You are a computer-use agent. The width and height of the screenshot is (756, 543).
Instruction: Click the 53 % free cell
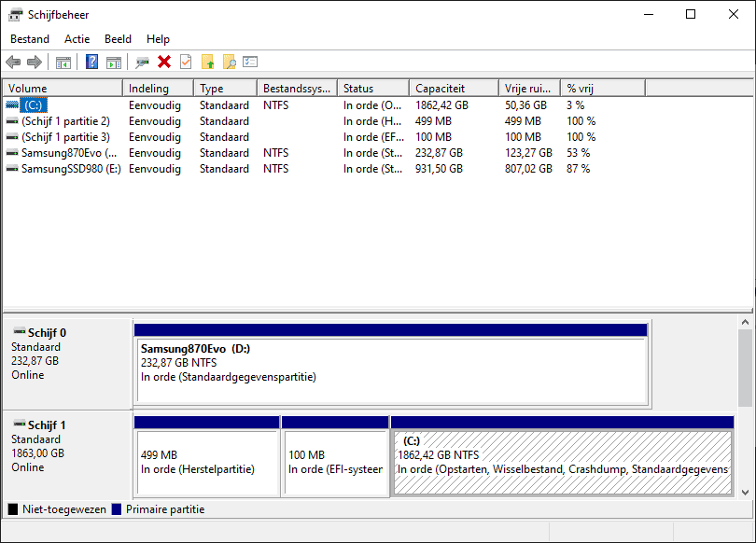(578, 153)
